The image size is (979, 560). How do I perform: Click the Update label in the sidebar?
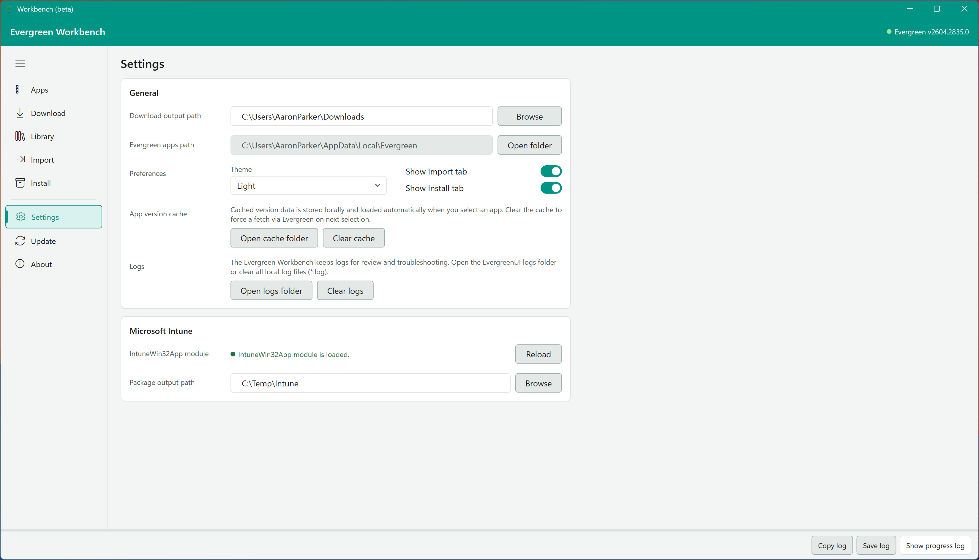43,241
